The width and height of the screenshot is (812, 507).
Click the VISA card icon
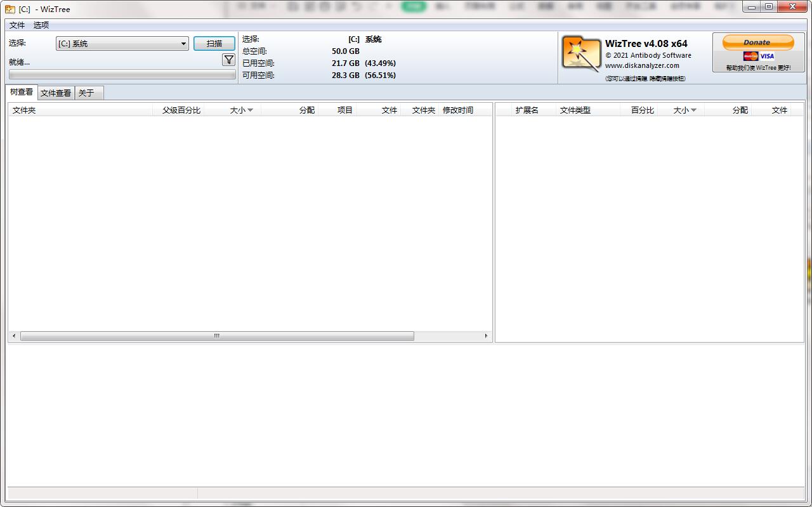766,56
